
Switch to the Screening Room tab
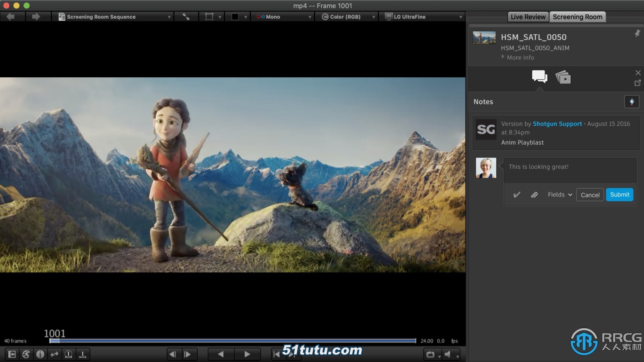point(578,17)
